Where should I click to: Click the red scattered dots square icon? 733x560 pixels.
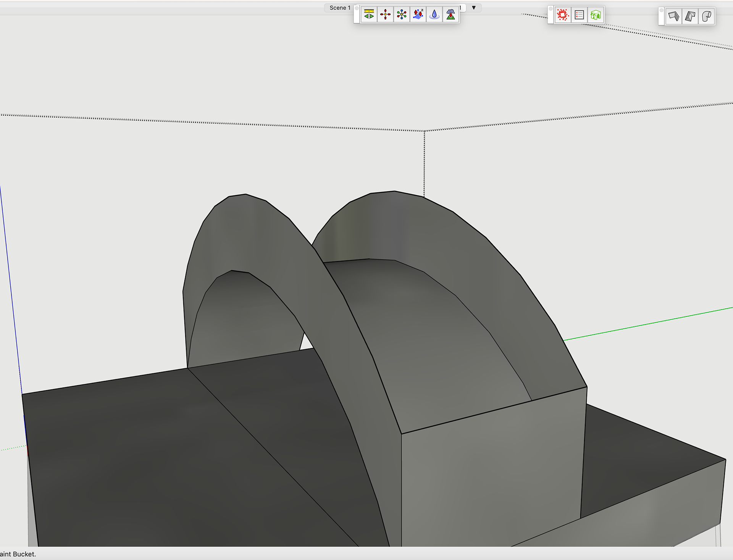click(562, 15)
